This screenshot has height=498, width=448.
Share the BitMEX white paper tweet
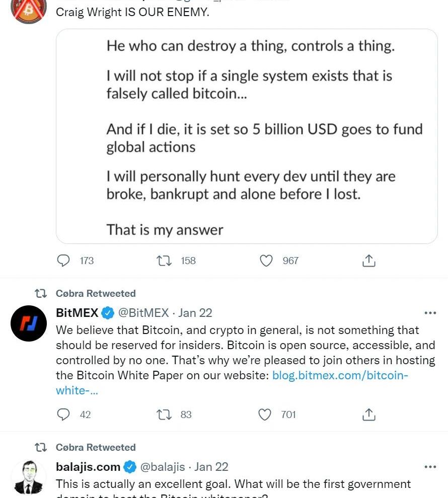click(x=368, y=414)
